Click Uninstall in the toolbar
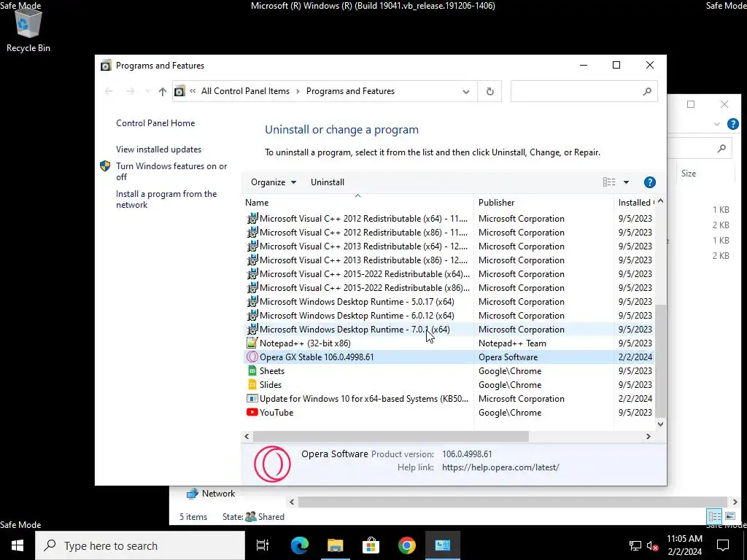This screenshot has height=560, width=747. [x=328, y=182]
